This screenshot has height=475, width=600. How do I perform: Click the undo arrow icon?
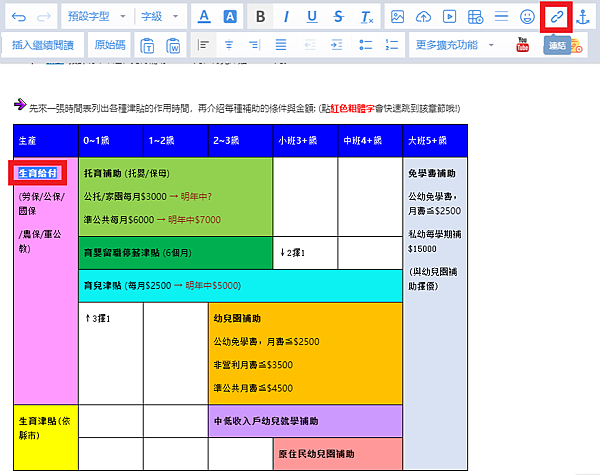pos(19,17)
